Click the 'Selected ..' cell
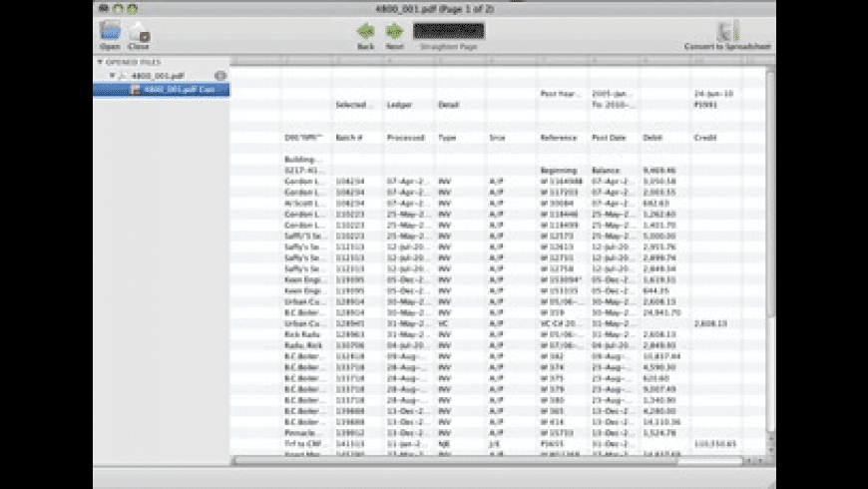 tap(354, 105)
